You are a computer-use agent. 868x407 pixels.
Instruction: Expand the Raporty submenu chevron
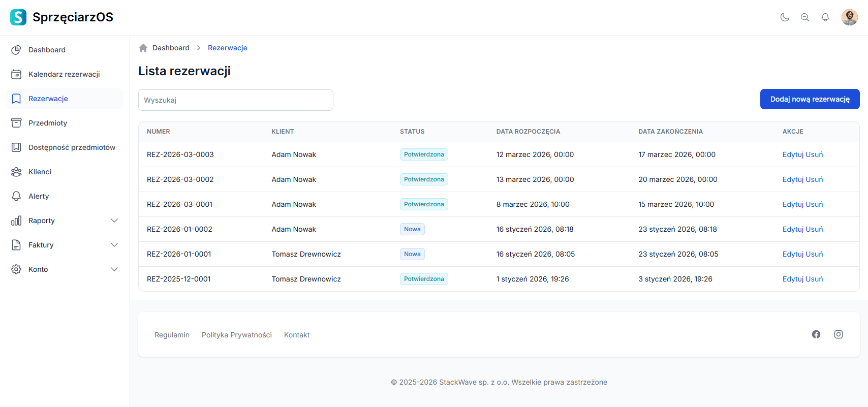pos(114,221)
